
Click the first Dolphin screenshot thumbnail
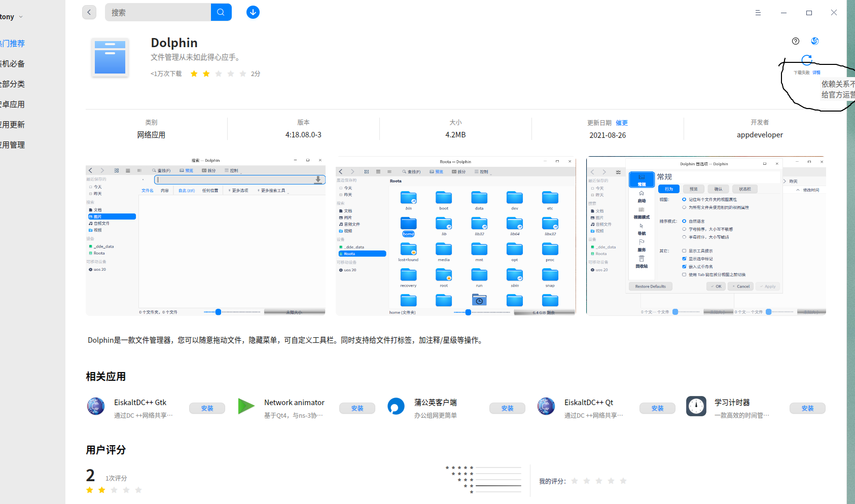pos(205,236)
